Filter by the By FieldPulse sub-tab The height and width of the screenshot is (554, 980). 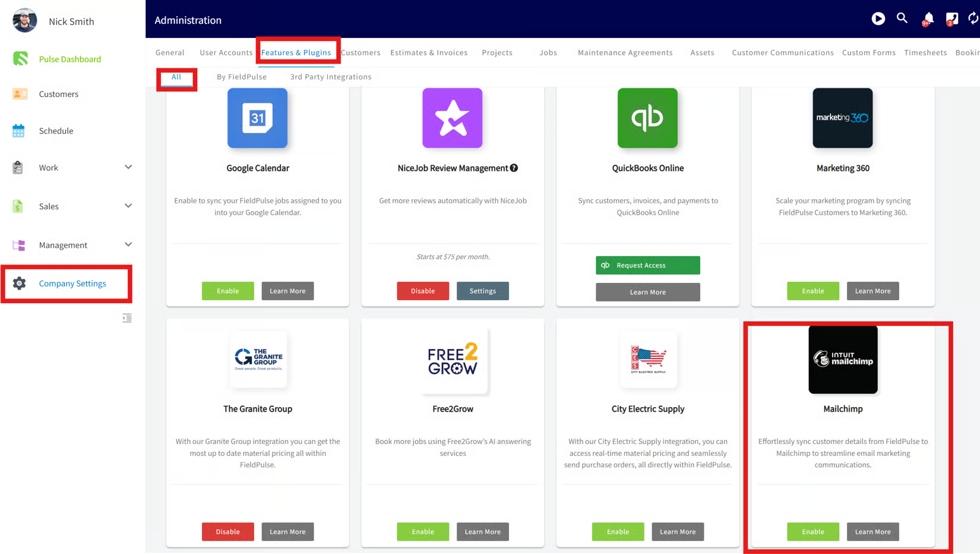click(242, 77)
